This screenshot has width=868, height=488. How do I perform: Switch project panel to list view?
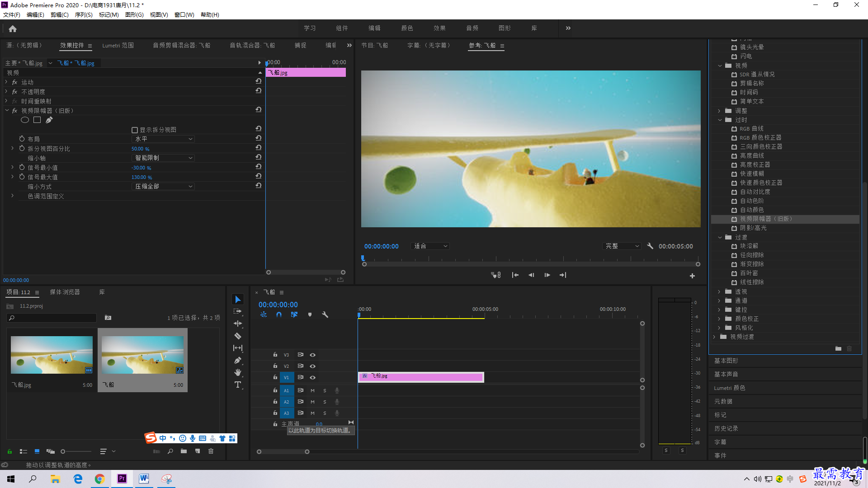24,451
